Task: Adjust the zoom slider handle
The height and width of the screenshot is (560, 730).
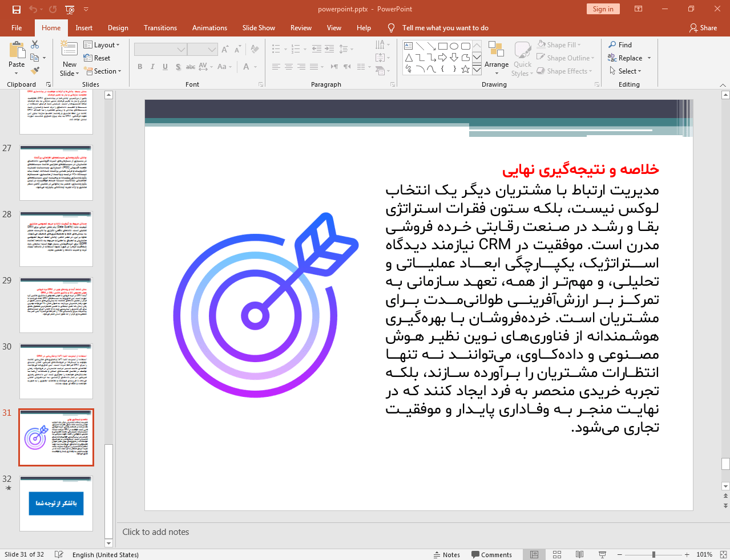Action: click(654, 554)
